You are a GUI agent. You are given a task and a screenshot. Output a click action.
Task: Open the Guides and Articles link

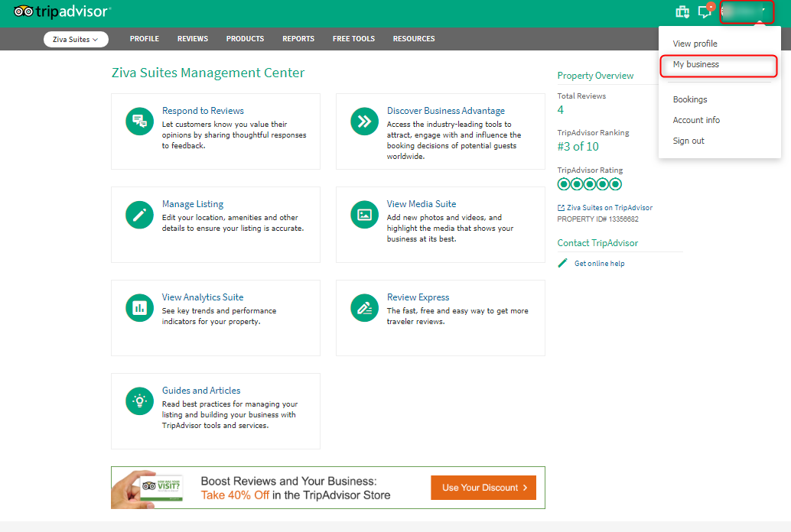(201, 391)
